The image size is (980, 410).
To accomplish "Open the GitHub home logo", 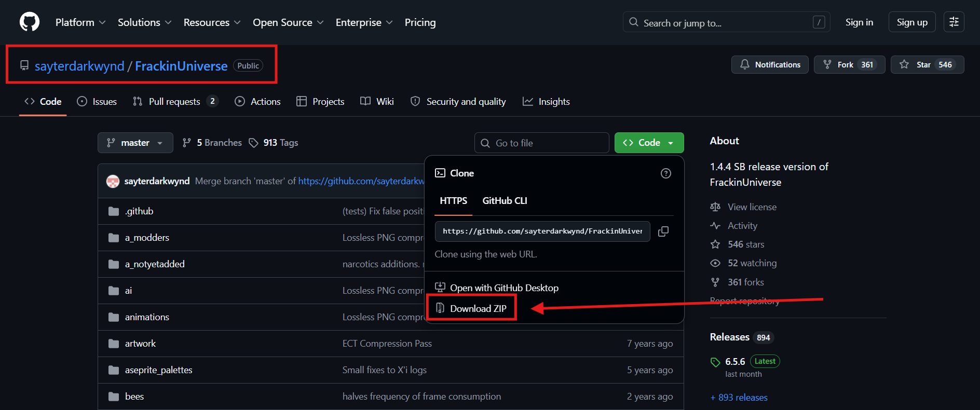I will tap(30, 22).
